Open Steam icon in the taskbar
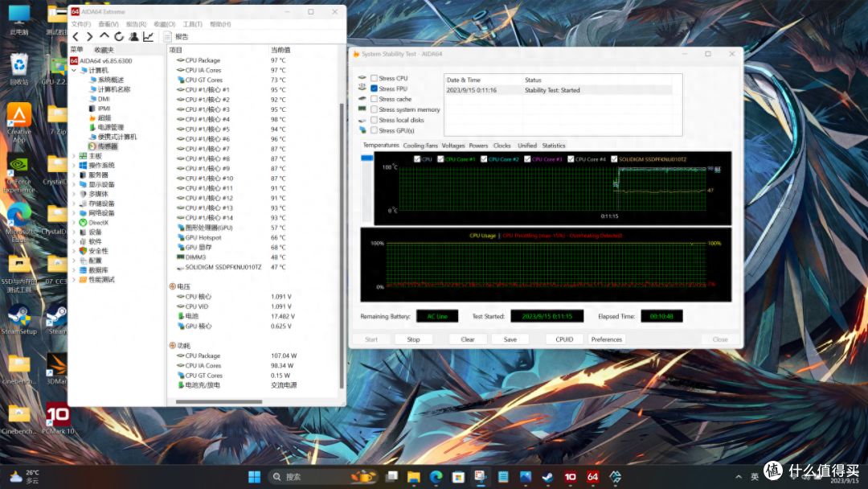 pyautogui.click(x=547, y=476)
